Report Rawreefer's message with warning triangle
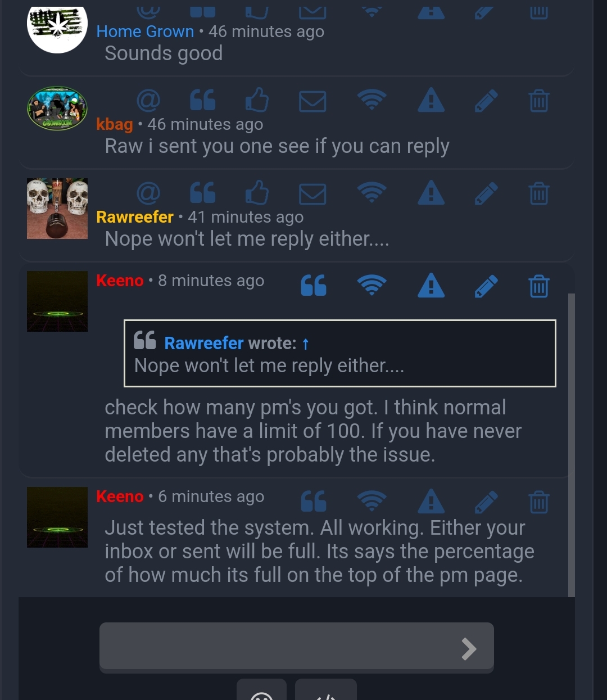 (x=431, y=193)
